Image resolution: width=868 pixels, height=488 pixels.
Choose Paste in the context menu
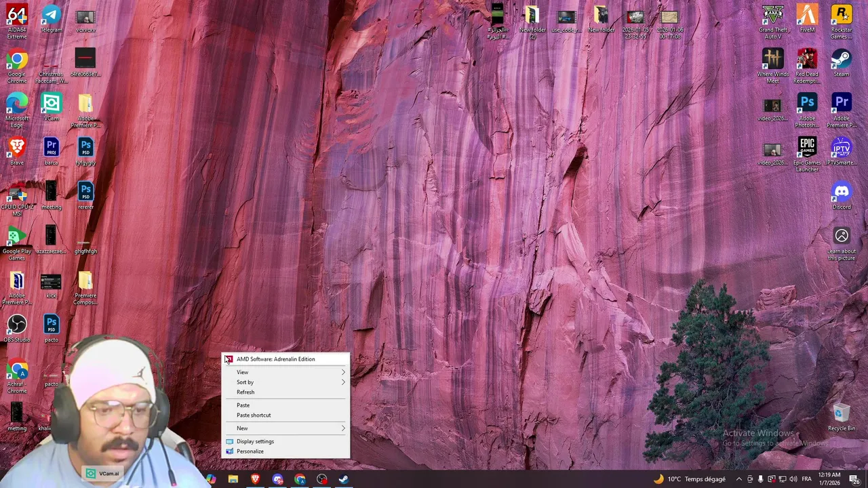285,405
